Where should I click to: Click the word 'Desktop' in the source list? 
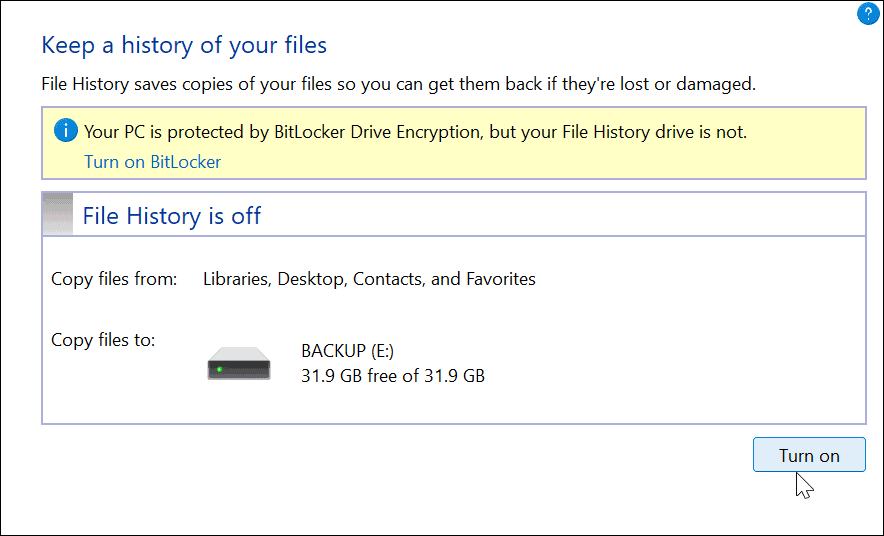(310, 279)
